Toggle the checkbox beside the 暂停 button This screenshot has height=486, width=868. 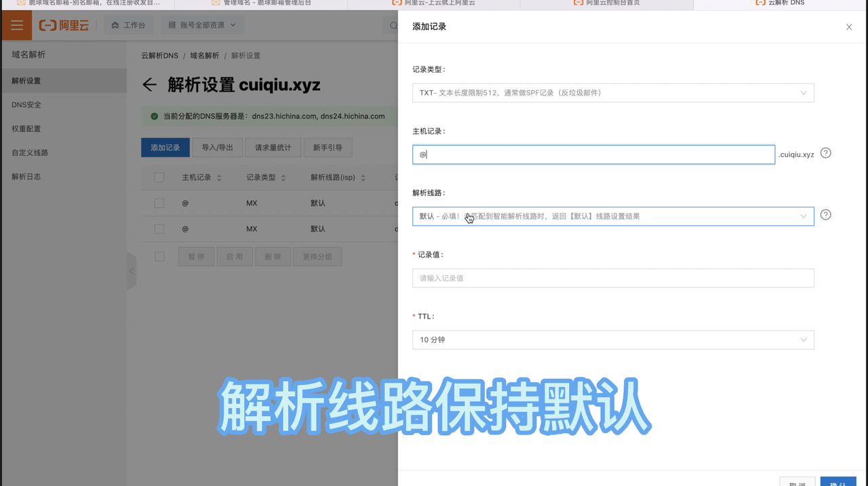(x=159, y=257)
